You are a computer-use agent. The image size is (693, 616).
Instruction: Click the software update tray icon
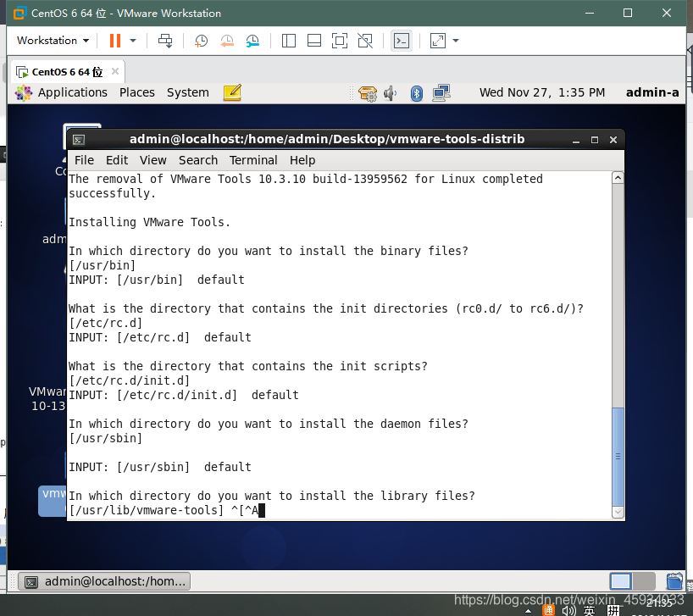click(x=368, y=93)
